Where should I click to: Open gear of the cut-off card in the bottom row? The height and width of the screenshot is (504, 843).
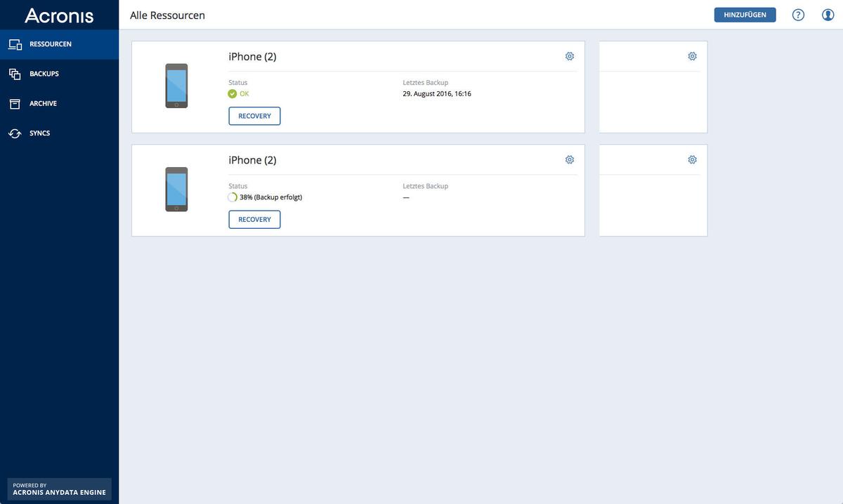[x=692, y=159]
